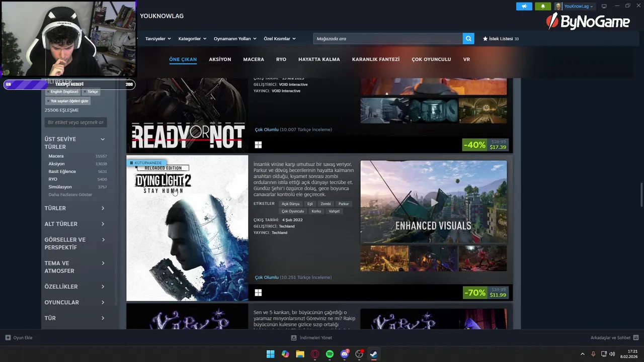Open the taskbar clock and date
This screenshot has height=362, width=644.
coord(629,354)
